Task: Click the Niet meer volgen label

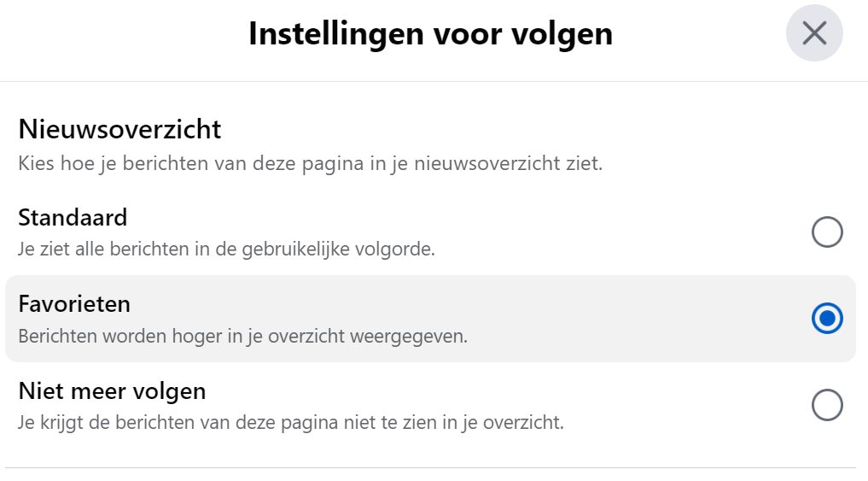Action: (112, 391)
